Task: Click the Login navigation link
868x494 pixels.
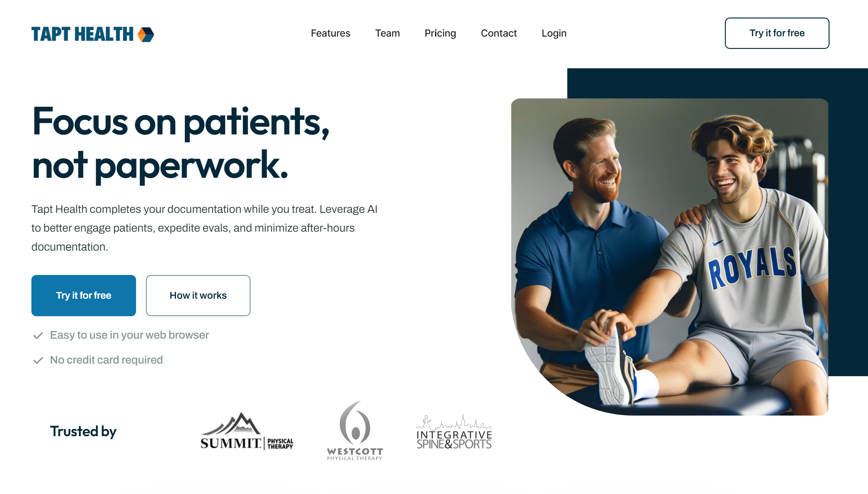Action: point(554,33)
